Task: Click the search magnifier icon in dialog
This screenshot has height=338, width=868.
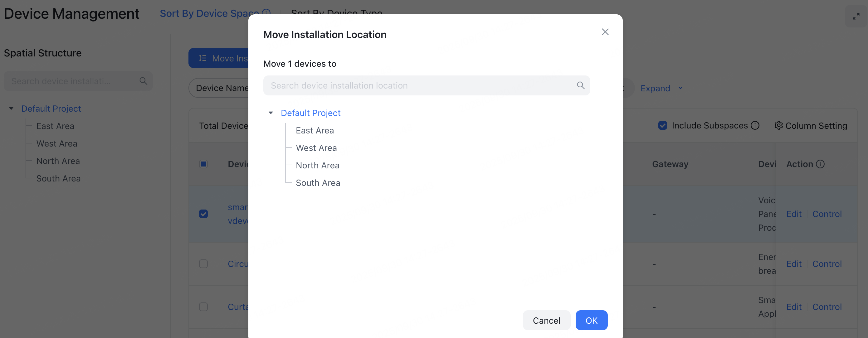Action: (x=580, y=85)
